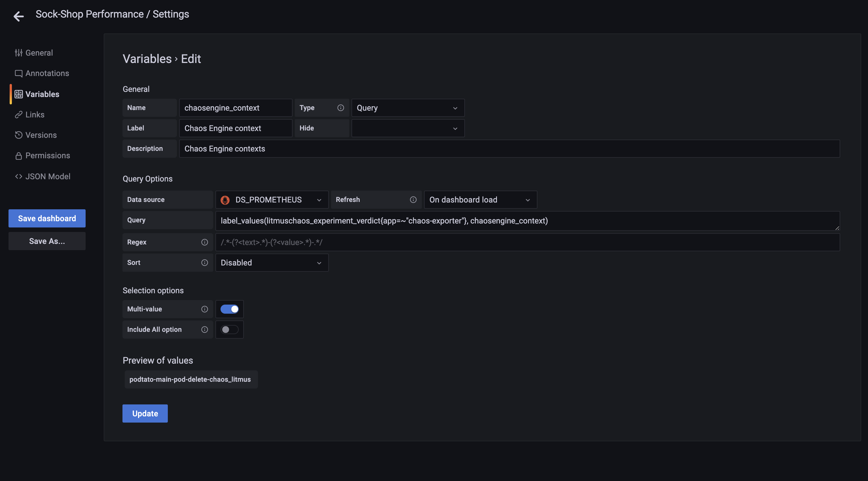The height and width of the screenshot is (481, 868).
Task: Disable the Multi-value toggle
Action: click(229, 309)
